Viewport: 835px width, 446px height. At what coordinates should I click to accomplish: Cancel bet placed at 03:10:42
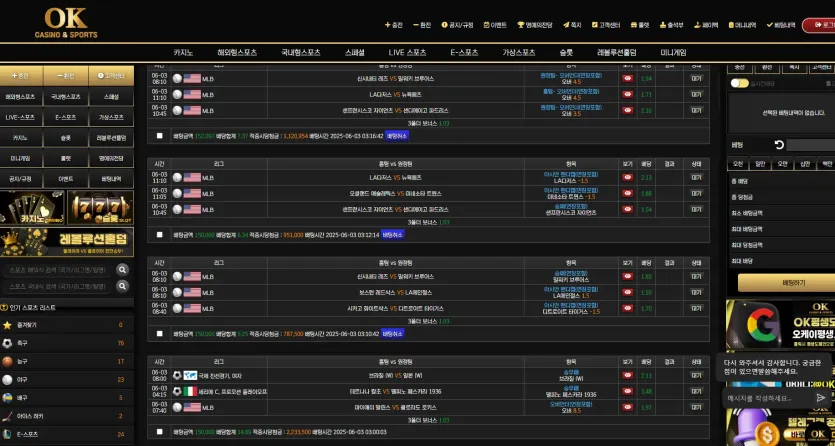[x=392, y=334]
